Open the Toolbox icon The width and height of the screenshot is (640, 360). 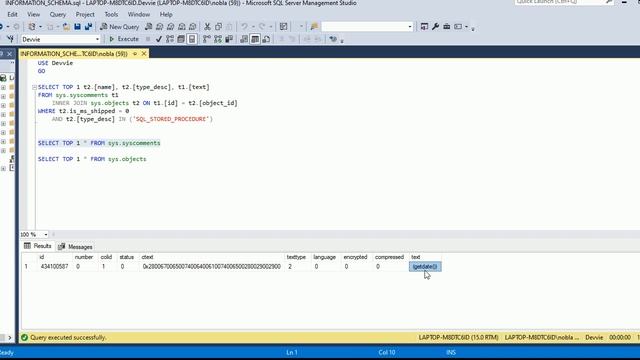tap(447, 27)
